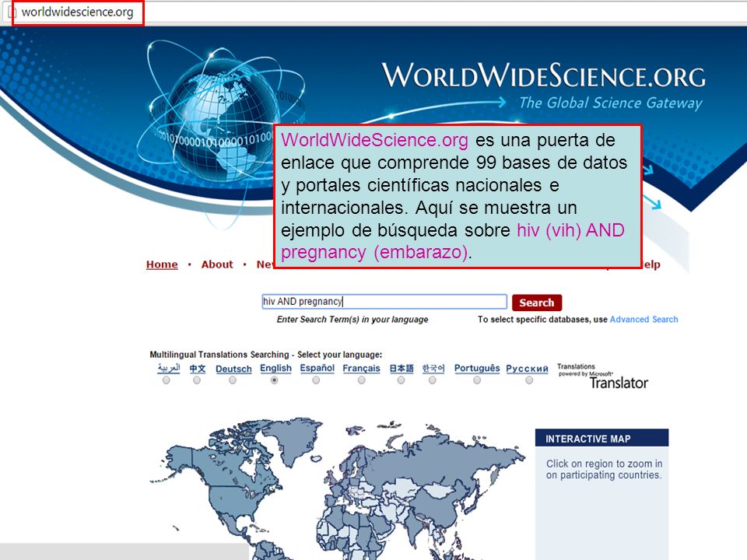
Task: Click the 'Click on region to zoom' text
Action: point(604,469)
